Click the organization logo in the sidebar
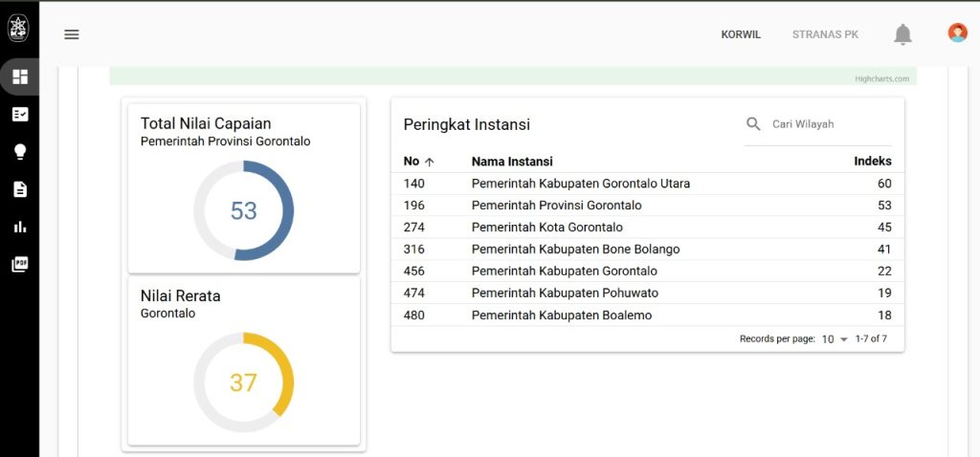980x457 pixels. tap(19, 27)
